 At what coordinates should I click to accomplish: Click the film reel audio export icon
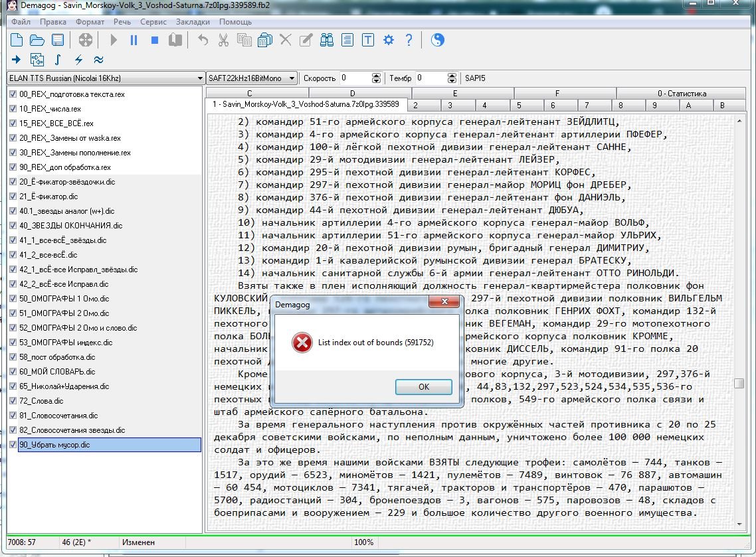click(85, 40)
